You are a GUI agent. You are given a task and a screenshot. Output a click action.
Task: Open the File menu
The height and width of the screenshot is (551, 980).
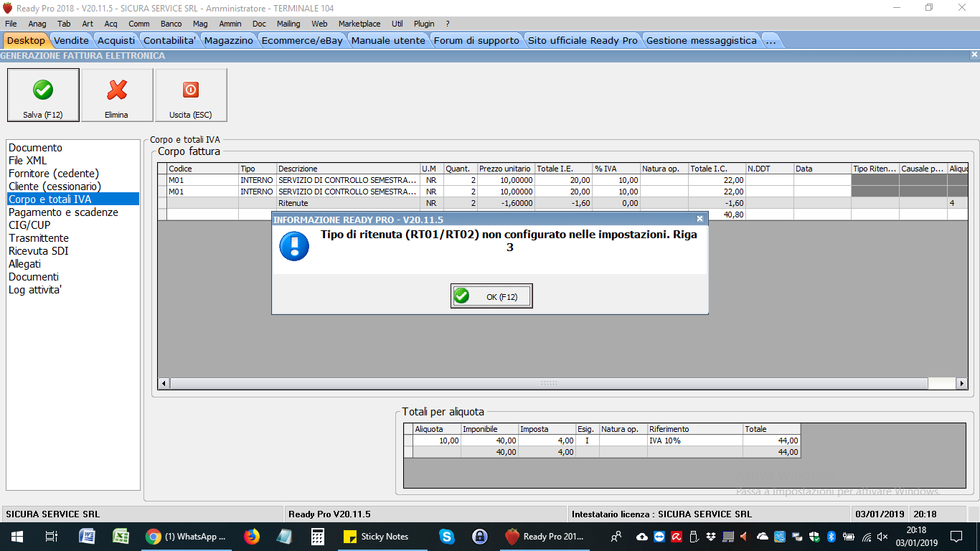click(x=11, y=24)
